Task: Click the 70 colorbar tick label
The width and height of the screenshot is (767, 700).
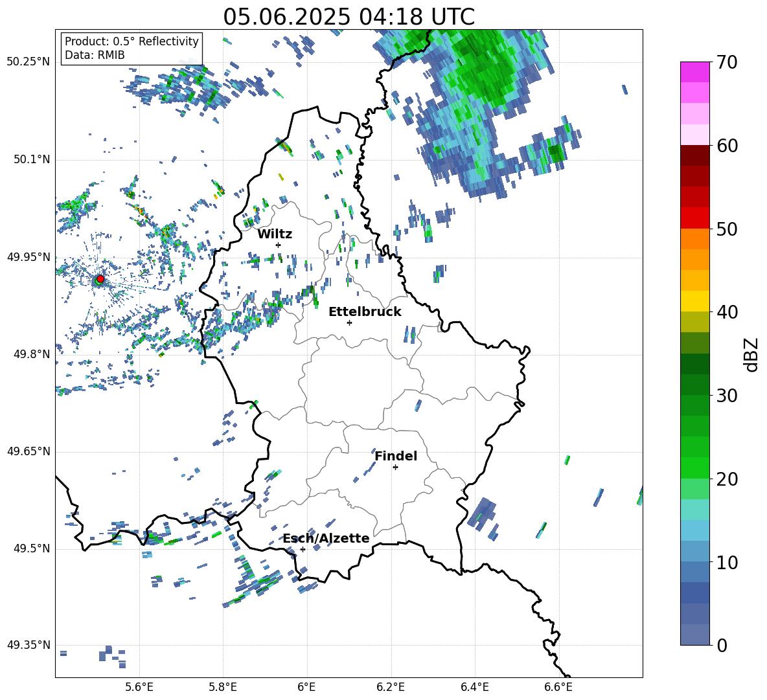Action: pyautogui.click(x=727, y=63)
